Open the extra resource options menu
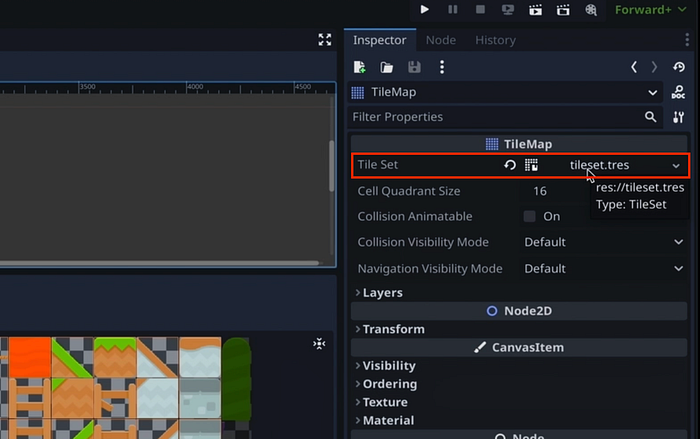 click(442, 67)
